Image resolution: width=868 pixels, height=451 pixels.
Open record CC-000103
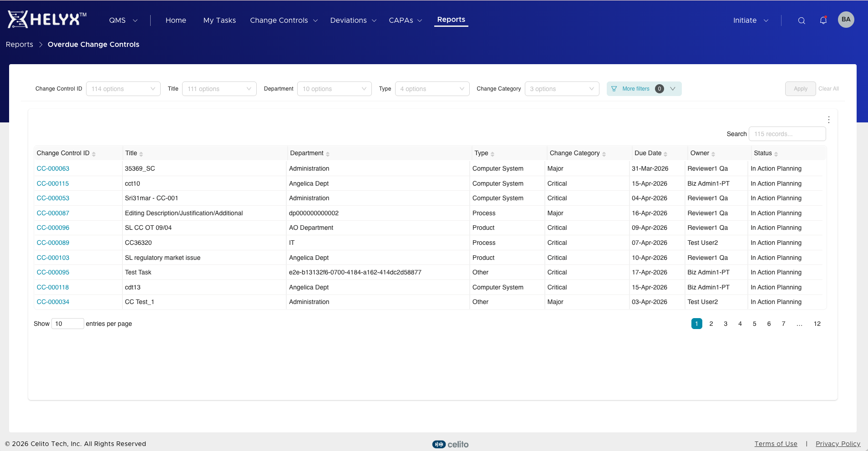[53, 258]
